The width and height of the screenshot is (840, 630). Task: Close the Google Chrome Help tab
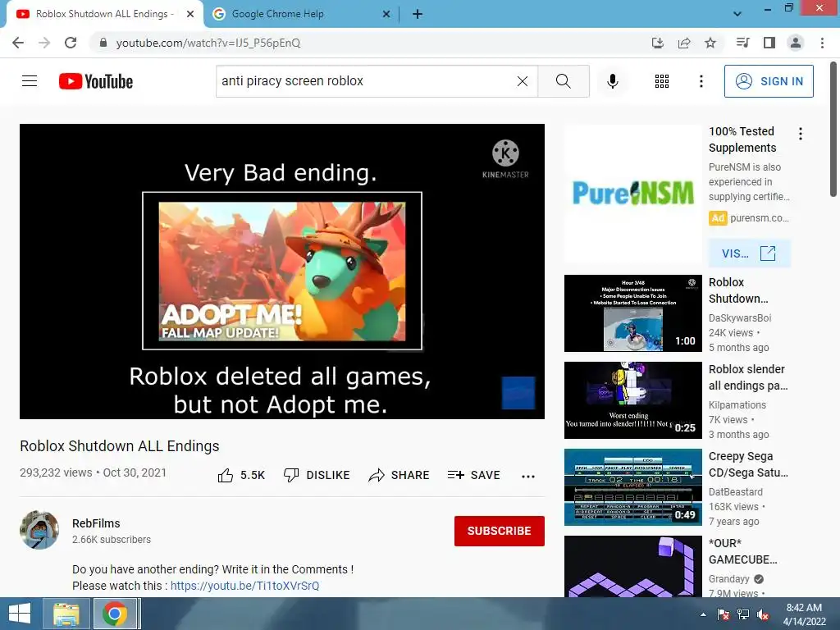pyautogui.click(x=386, y=15)
